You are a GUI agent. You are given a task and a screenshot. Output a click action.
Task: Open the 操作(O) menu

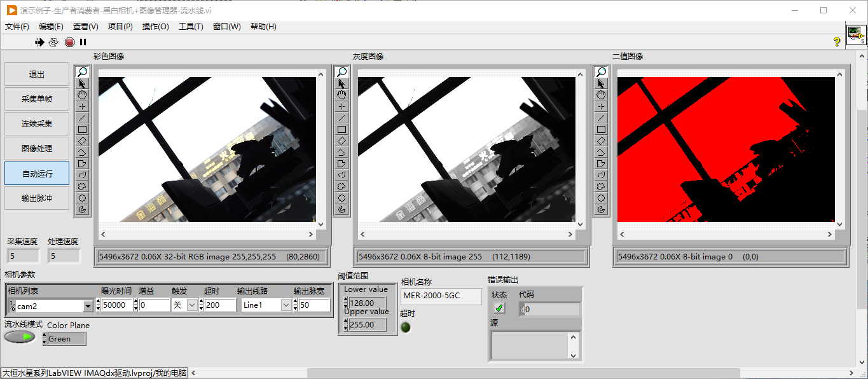[156, 27]
